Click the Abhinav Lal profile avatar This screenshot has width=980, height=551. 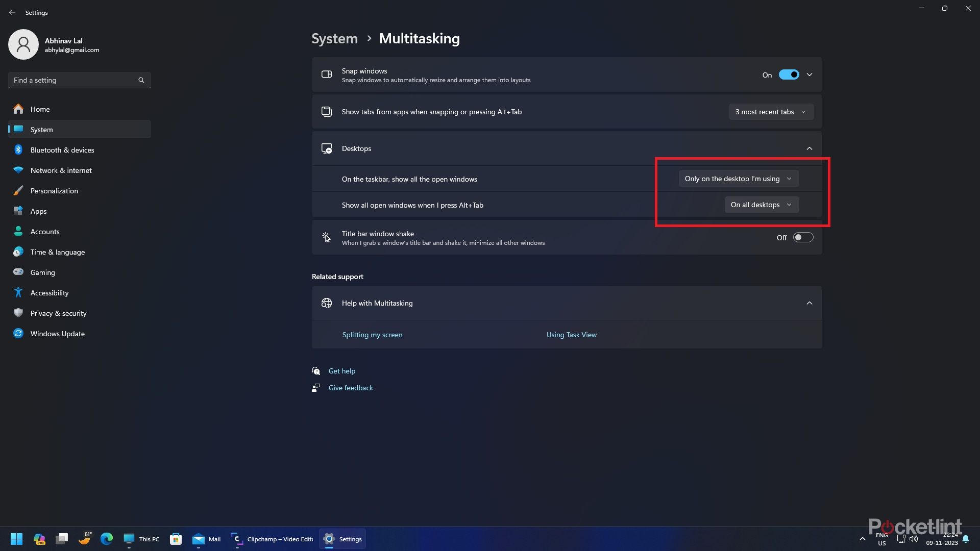23,44
